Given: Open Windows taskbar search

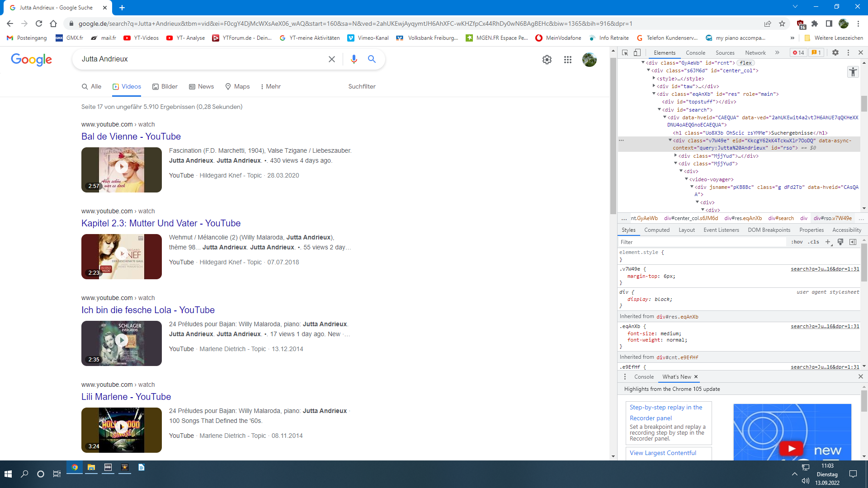Looking at the screenshot, I should (x=24, y=474).
